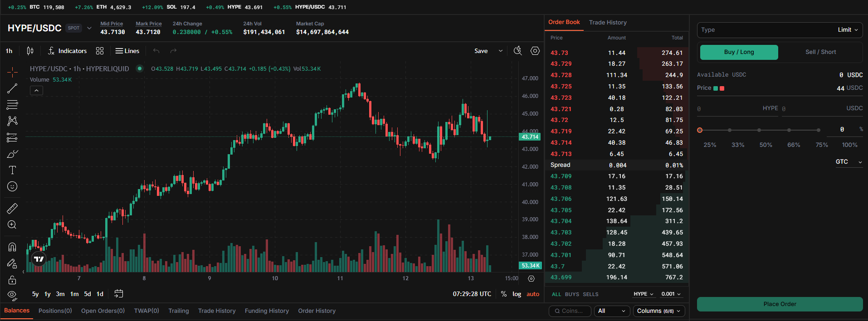
Task: Collapse the indicator legend arrow
Action: click(36, 90)
